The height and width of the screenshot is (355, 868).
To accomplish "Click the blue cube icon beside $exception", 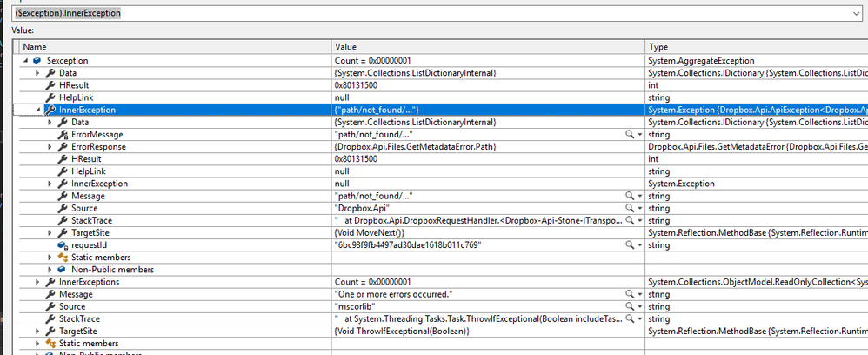I will pyautogui.click(x=37, y=61).
